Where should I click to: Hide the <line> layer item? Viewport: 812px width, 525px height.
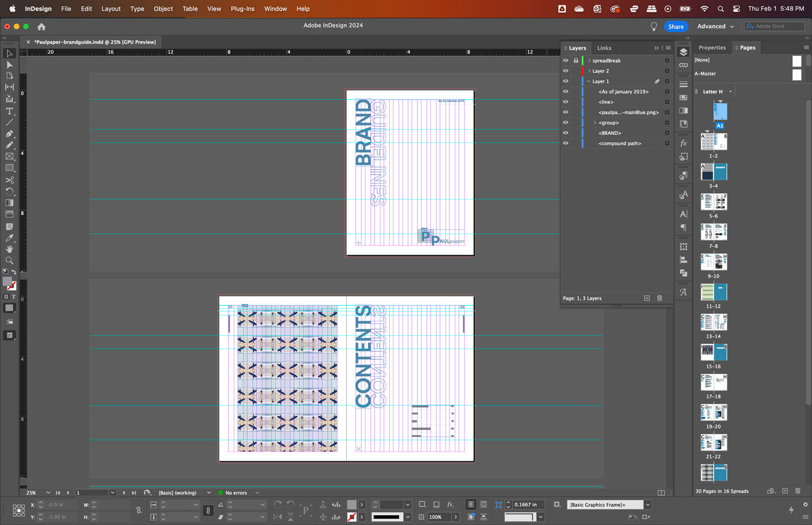(x=565, y=102)
